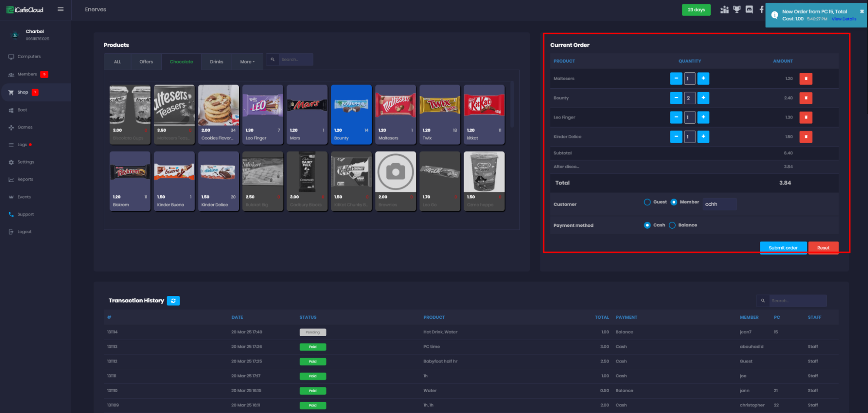
Task: Switch to the Drinks tab
Action: tap(216, 62)
